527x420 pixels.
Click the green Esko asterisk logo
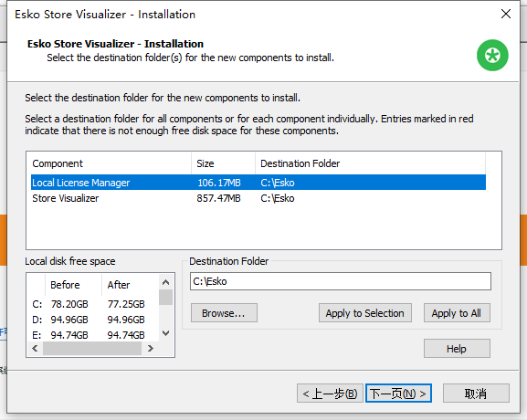(x=492, y=55)
